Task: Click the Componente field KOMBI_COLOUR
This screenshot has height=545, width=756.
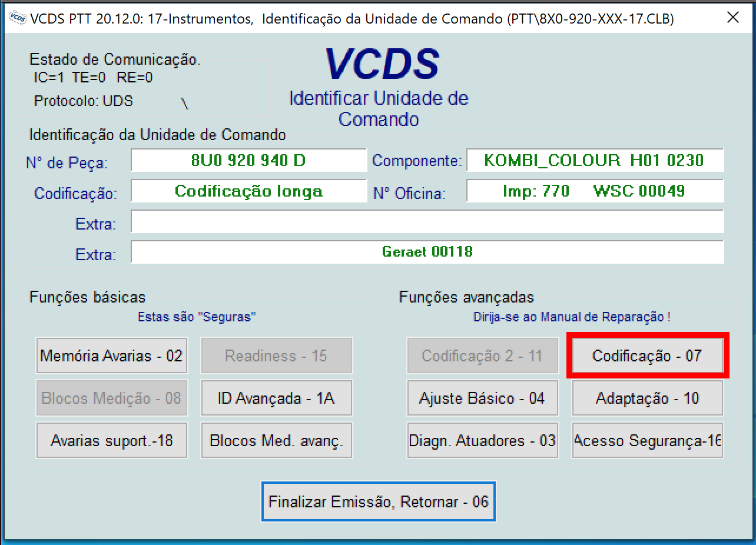Action: (595, 160)
